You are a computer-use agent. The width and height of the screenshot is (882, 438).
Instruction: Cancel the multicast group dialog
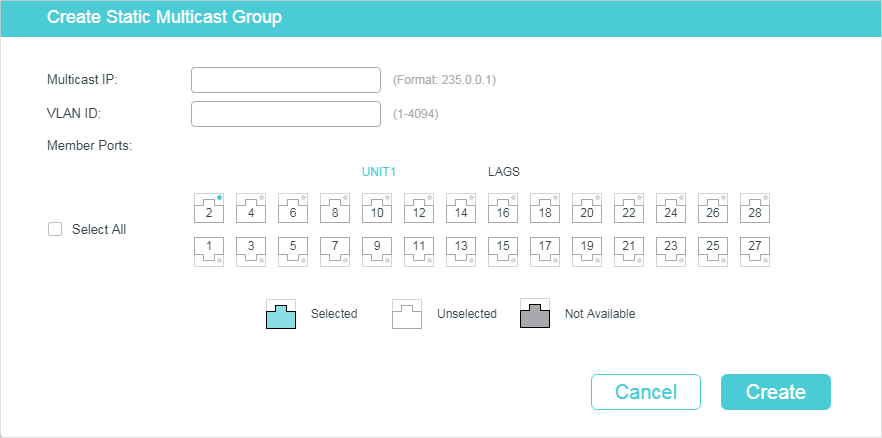pos(645,392)
